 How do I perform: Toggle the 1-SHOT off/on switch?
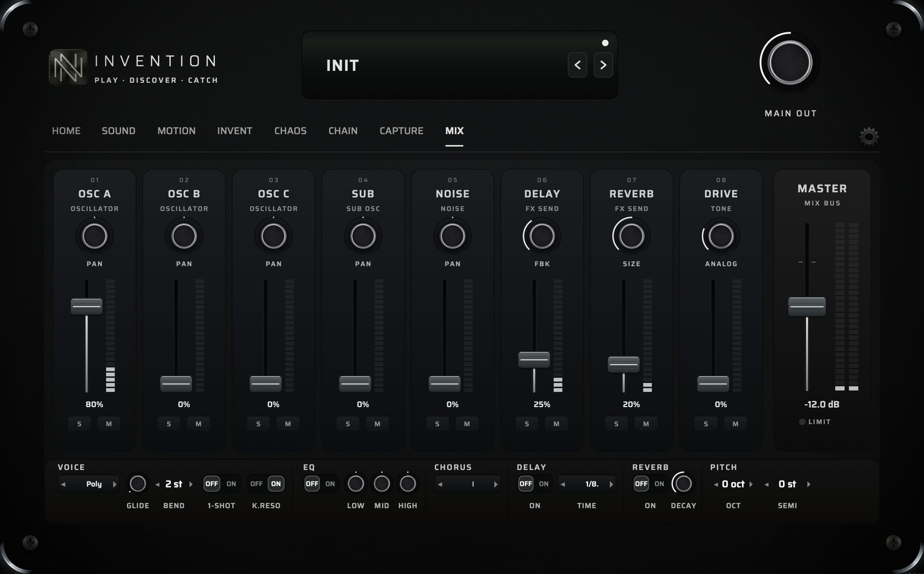pyautogui.click(x=221, y=484)
